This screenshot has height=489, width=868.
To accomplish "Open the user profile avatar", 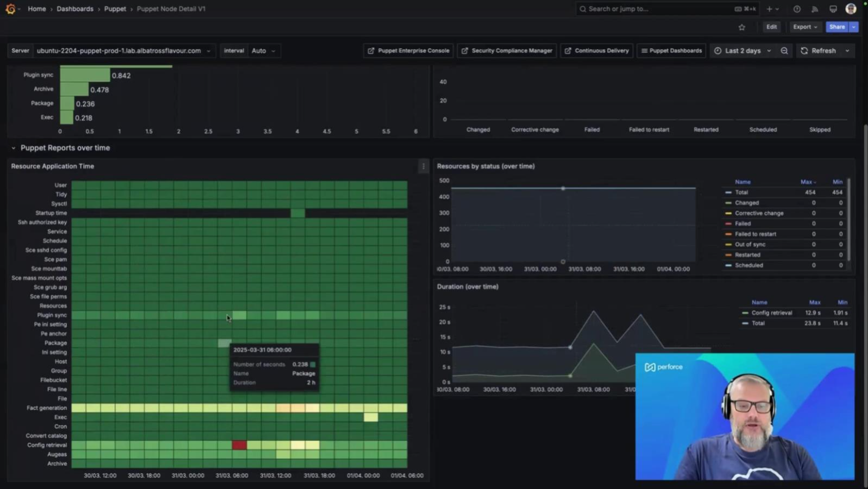I will tap(851, 9).
